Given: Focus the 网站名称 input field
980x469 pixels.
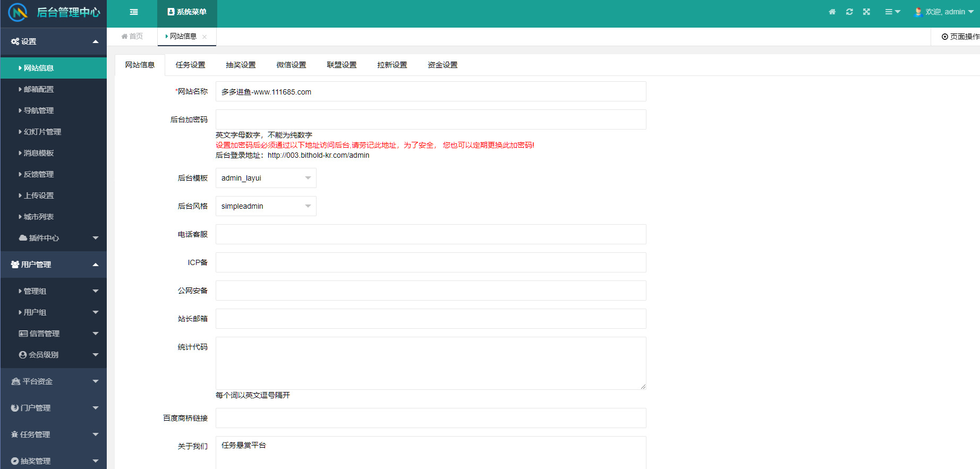Looking at the screenshot, I should point(431,91).
